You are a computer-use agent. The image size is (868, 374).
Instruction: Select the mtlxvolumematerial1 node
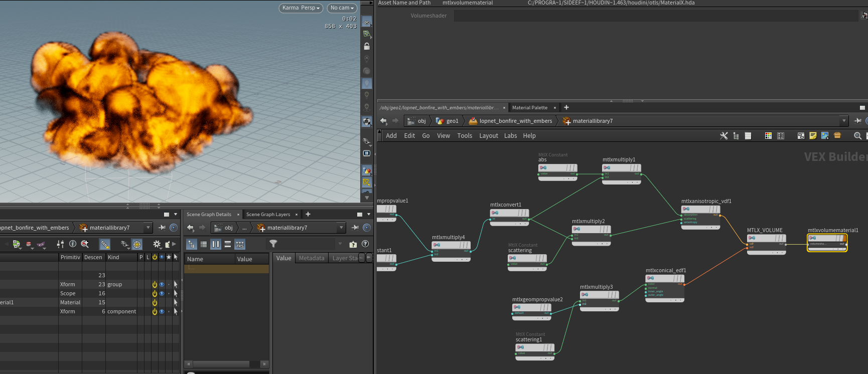point(827,243)
